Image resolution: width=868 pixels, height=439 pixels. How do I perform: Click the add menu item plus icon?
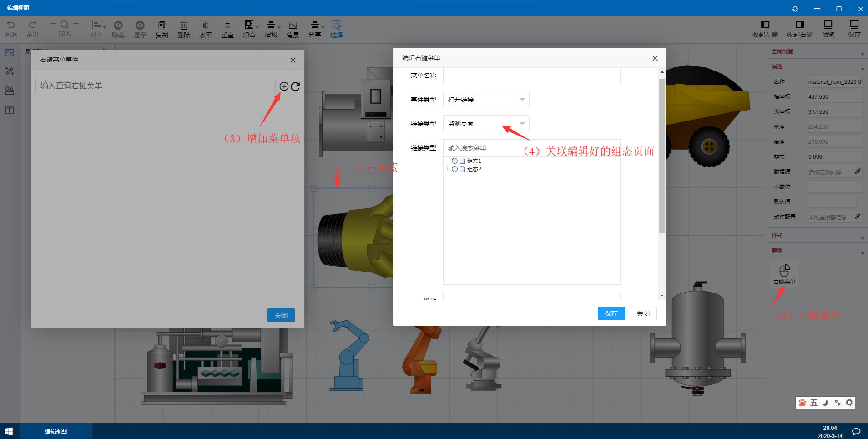click(284, 86)
